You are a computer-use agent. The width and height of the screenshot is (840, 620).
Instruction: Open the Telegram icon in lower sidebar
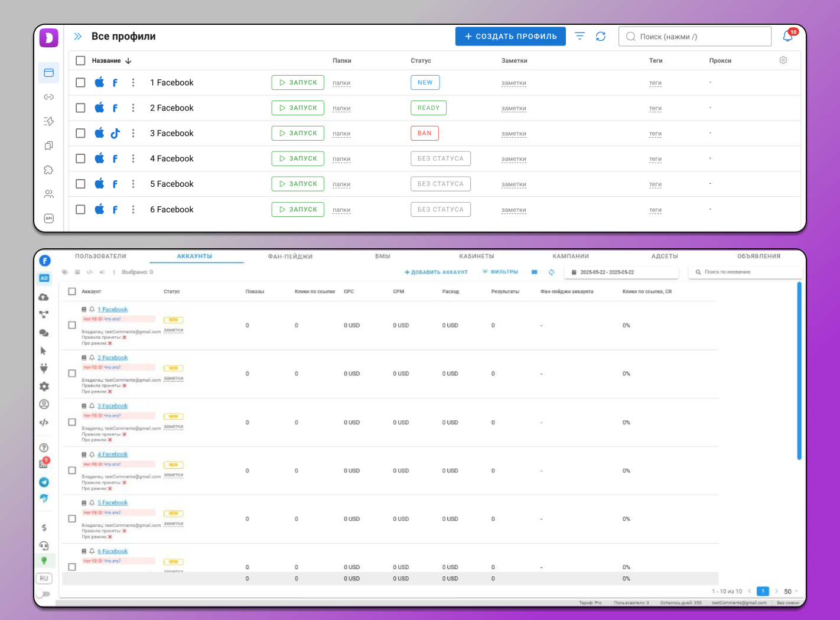point(44,482)
